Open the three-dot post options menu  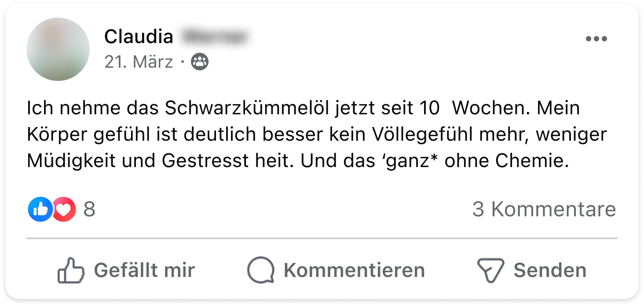pyautogui.click(x=596, y=39)
